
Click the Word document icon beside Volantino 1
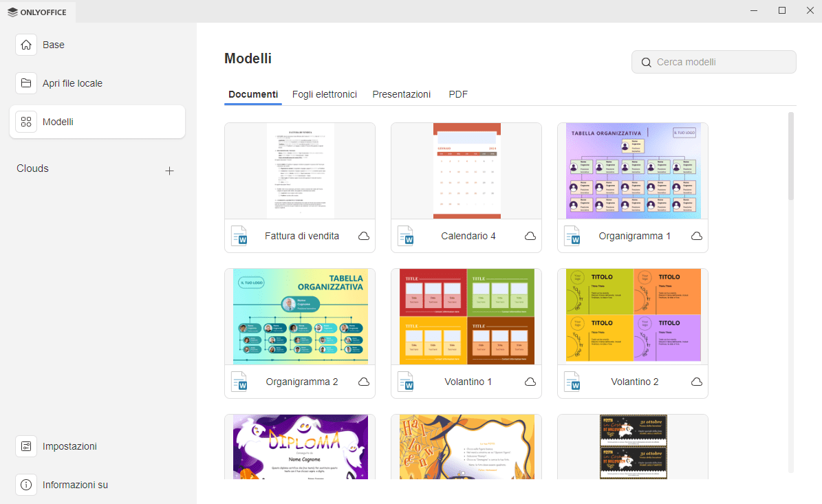pos(406,382)
